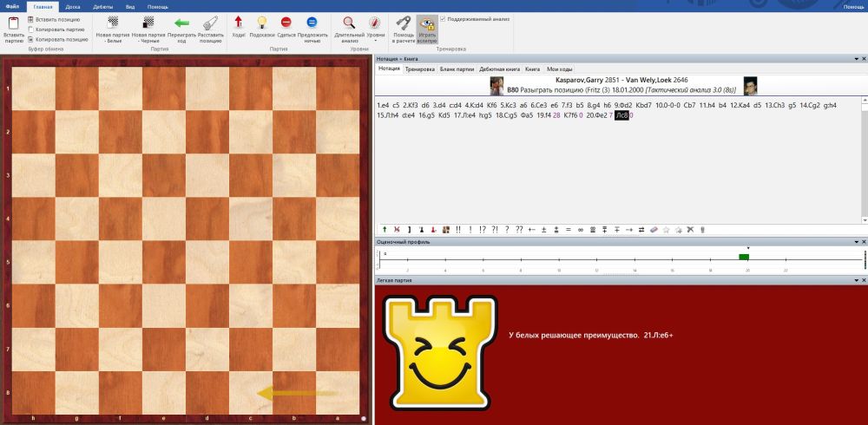
Task: Resign the game with the Сдаться icon
Action: tap(286, 26)
